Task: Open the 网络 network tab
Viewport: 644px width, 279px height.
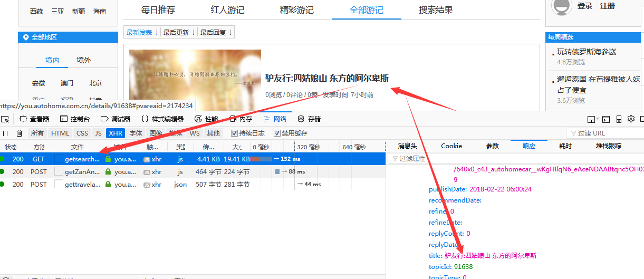Action: pyautogui.click(x=275, y=119)
